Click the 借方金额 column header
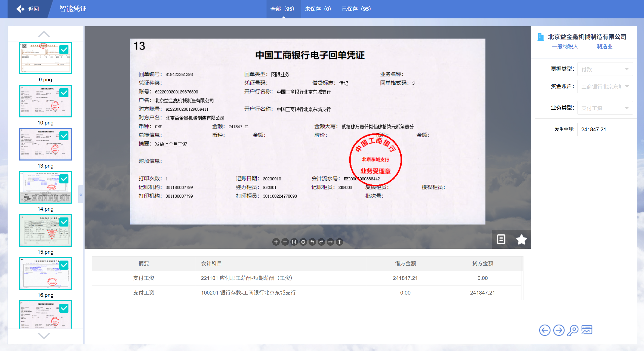 tap(405, 263)
